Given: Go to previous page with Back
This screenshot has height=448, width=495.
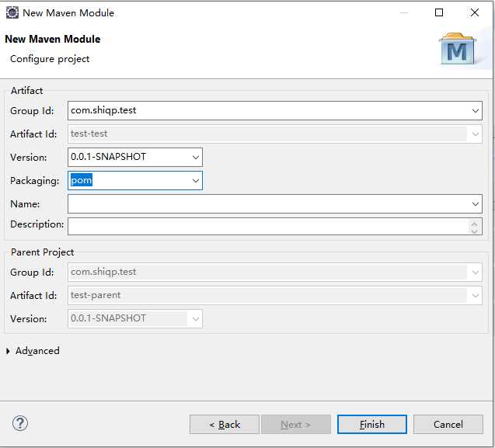Looking at the screenshot, I should pyautogui.click(x=224, y=424).
